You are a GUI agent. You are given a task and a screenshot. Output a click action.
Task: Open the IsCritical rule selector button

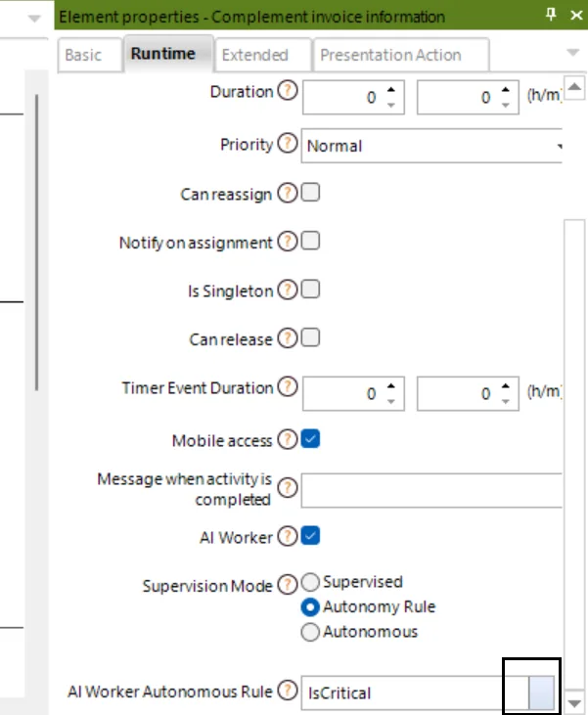541,693
